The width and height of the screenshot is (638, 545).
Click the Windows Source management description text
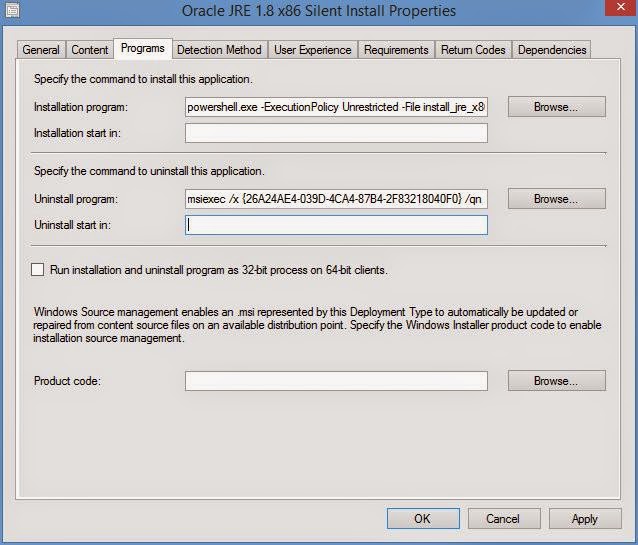point(317,325)
